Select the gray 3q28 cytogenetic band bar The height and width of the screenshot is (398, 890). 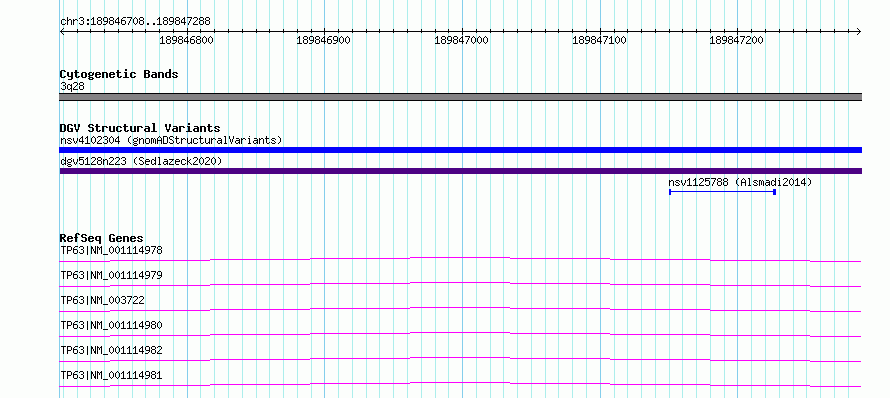click(460, 97)
